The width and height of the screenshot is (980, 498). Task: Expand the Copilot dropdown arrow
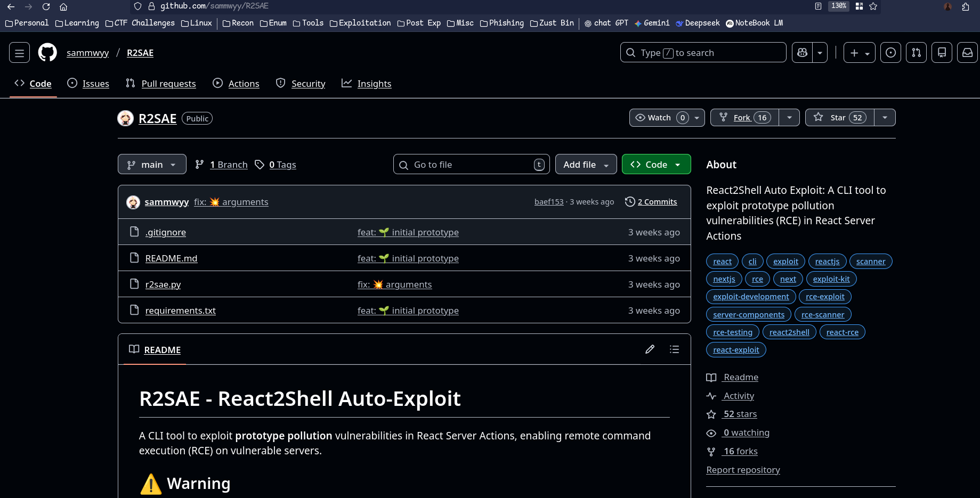(x=820, y=53)
